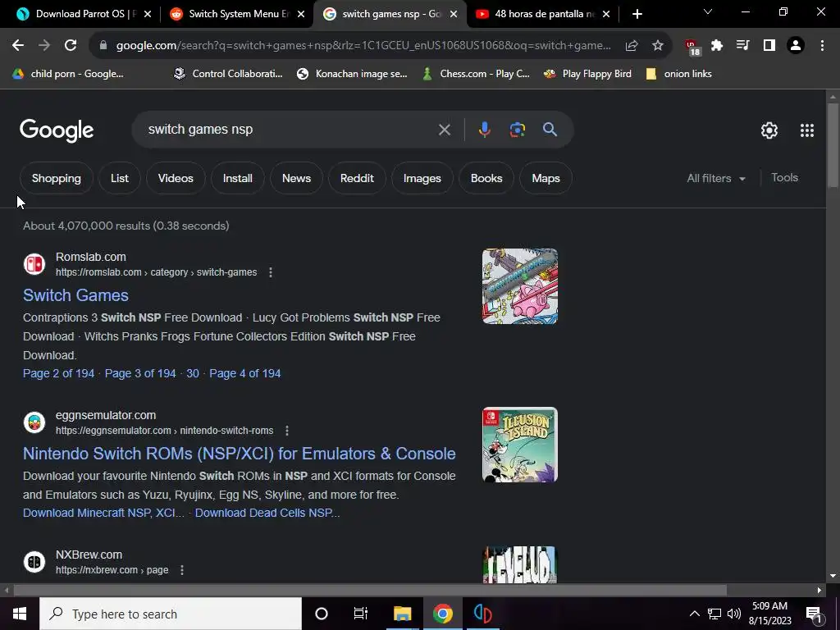840x630 pixels.
Task: Click the browser forward arrow
Action: pyautogui.click(x=44, y=46)
